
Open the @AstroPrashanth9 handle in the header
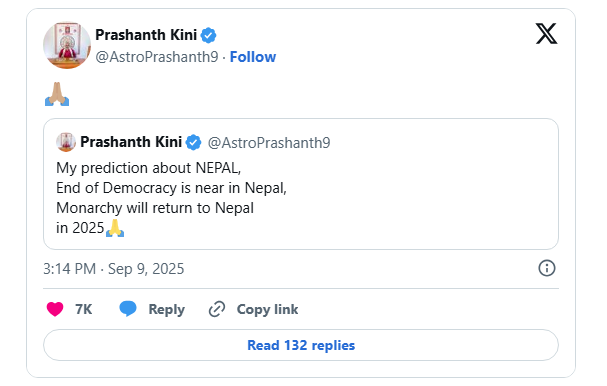(157, 57)
